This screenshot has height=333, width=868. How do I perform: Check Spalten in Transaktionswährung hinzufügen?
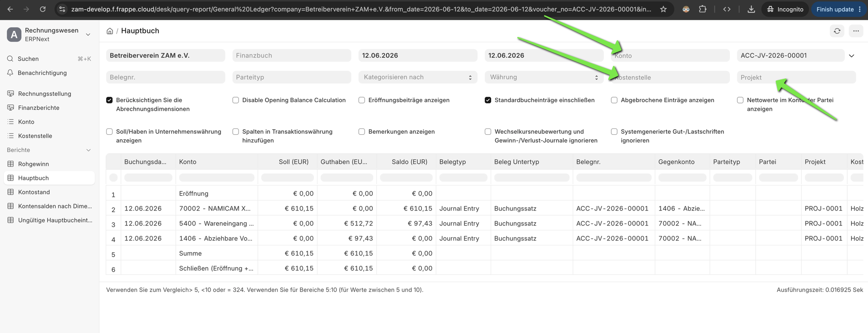pos(235,132)
